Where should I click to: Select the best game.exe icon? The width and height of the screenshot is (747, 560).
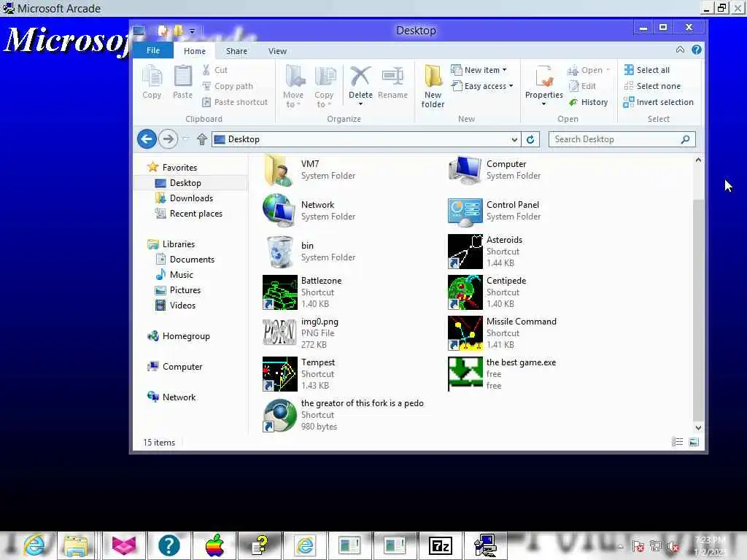(x=465, y=374)
